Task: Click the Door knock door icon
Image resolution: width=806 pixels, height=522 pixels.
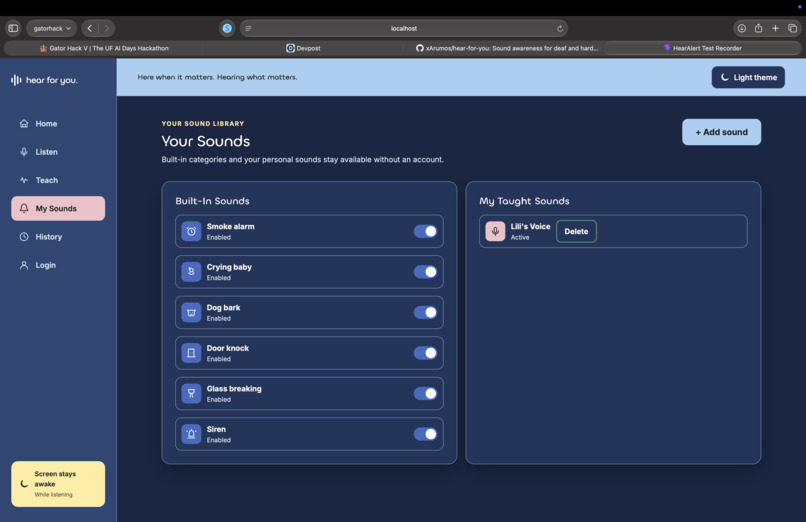Action: click(191, 353)
